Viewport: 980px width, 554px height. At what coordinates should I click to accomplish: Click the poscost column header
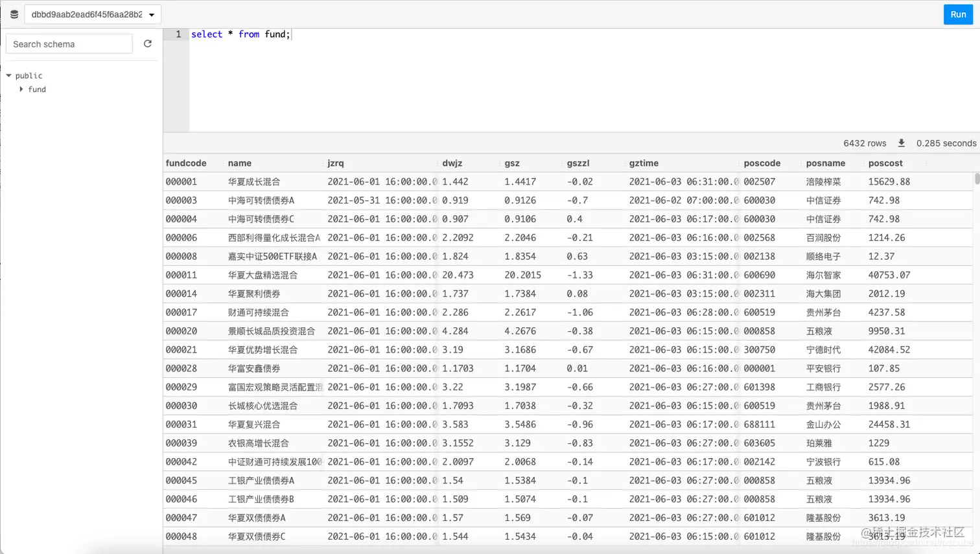pos(885,163)
